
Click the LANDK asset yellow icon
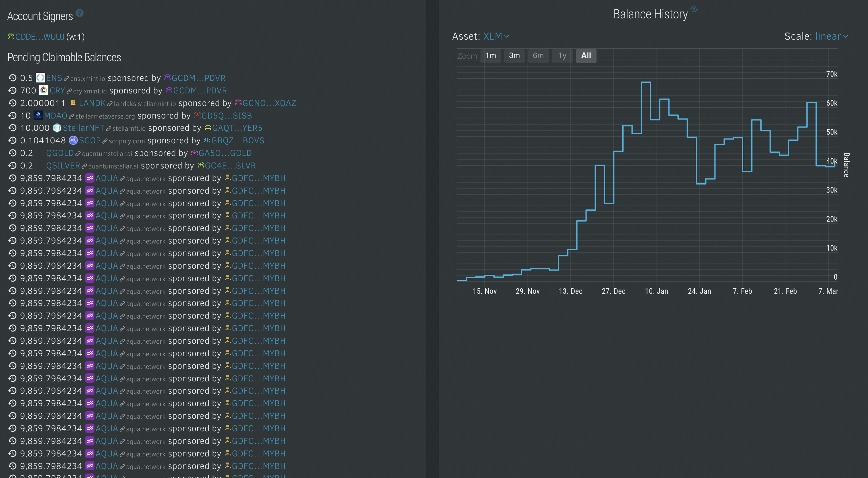pos(73,103)
